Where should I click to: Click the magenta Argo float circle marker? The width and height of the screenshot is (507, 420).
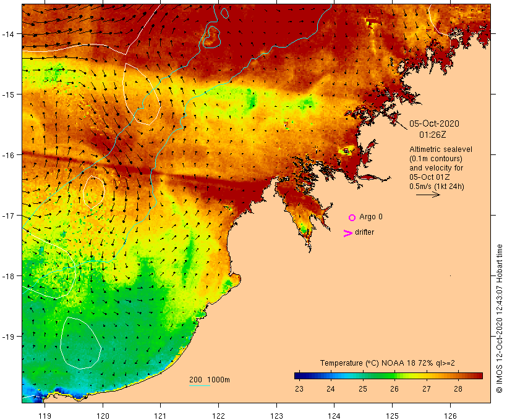click(352, 217)
